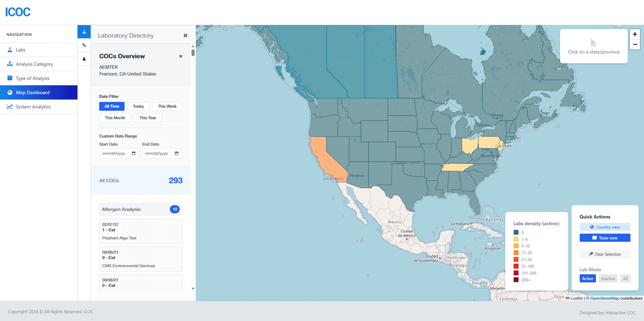Screen dimensions: 644x321
Task: Click the flask icon beside Labs
Action: click(x=10, y=50)
